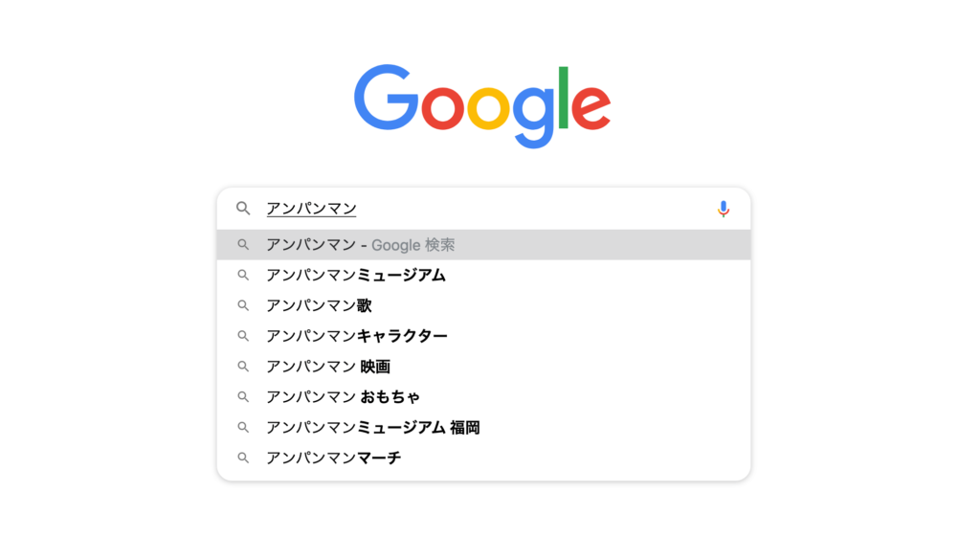Pick the アンパンマン歌 suggestion
The width and height of the screenshot is (980, 537).
pos(483,305)
